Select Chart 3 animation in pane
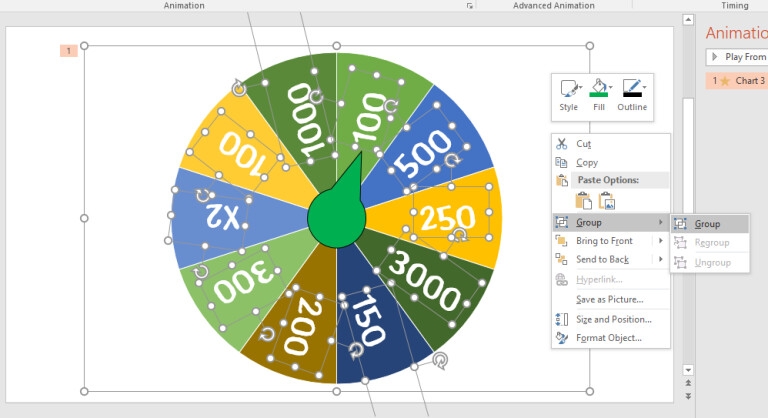The height and width of the screenshot is (418, 768). pyautogui.click(x=737, y=81)
